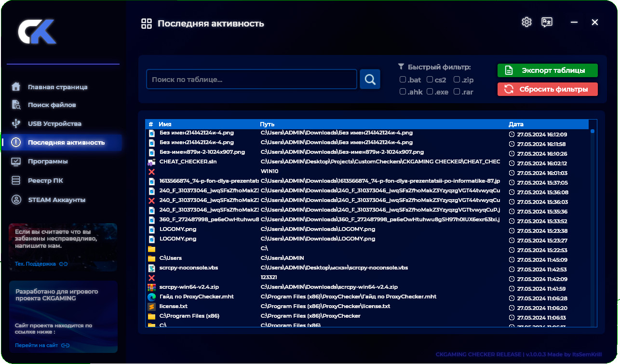Click the Дата column header

tap(516, 124)
